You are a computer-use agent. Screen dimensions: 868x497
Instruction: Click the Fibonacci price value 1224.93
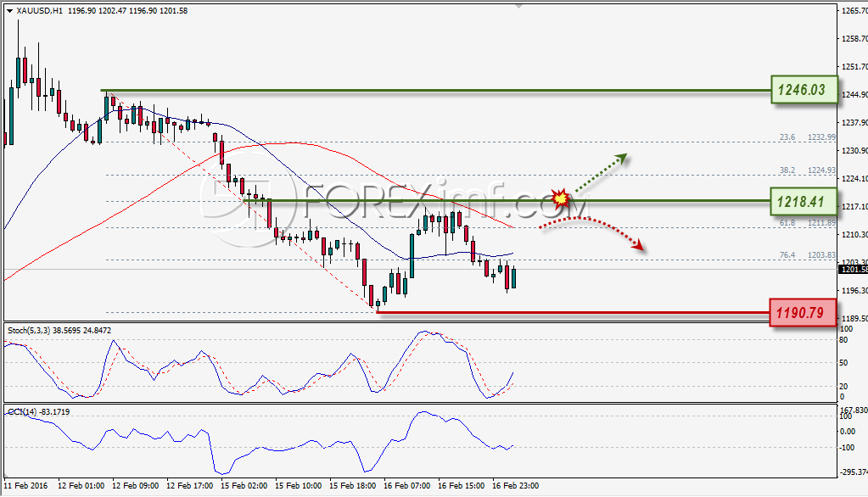point(821,170)
